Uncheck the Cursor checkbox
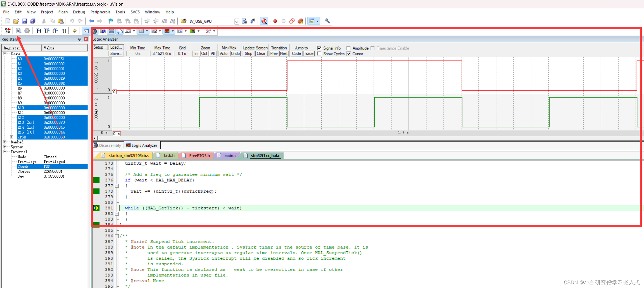Viewport: 644px width, 288px height. [x=348, y=54]
